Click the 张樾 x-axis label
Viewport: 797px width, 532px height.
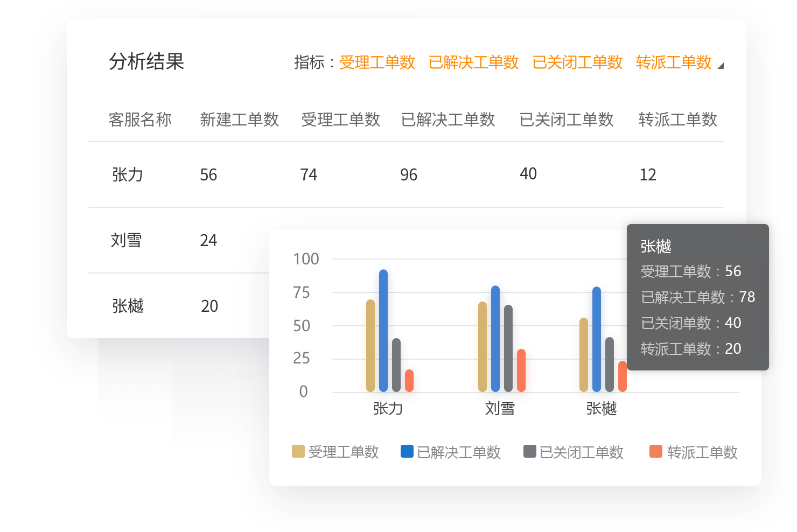[602, 409]
